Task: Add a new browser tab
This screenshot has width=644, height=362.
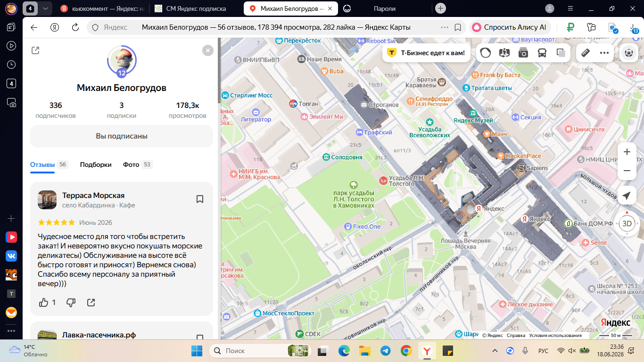Action: click(x=440, y=8)
